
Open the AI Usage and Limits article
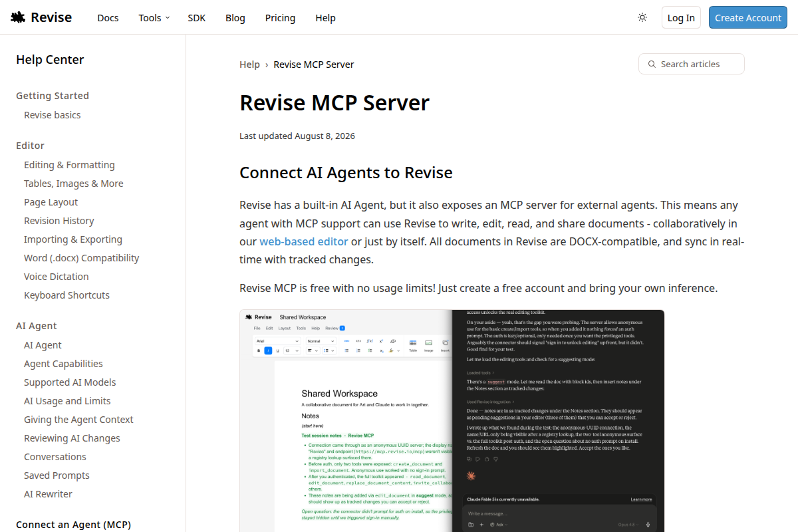[x=67, y=401]
